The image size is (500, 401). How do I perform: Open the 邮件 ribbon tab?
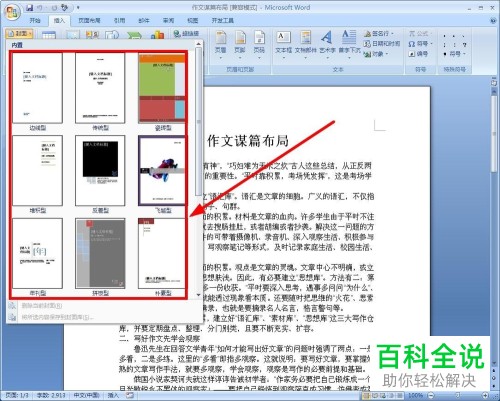(x=144, y=21)
